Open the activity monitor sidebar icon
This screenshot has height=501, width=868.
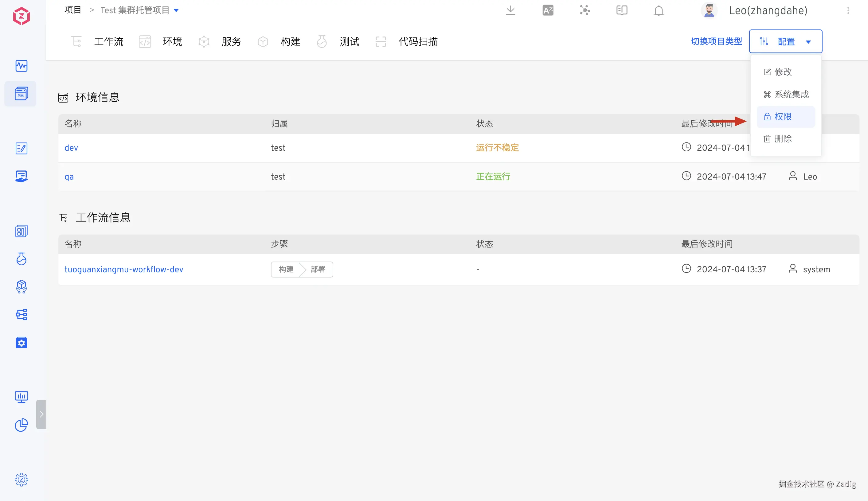[21, 66]
